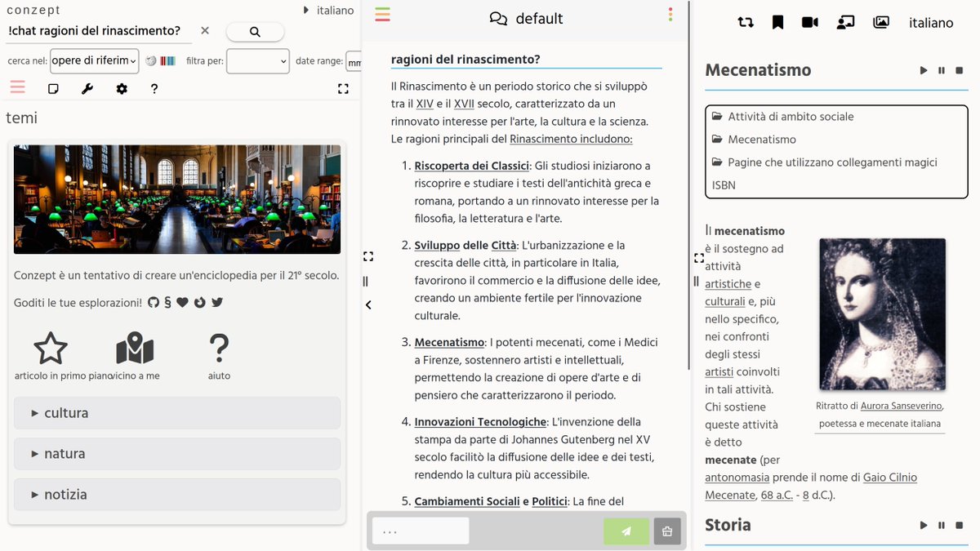Send the chat message with green button
Image resolution: width=980 pixels, height=551 pixels.
626,531
